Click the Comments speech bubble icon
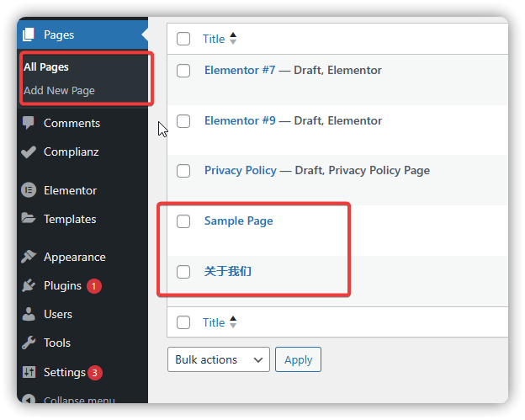This screenshot has width=525, height=420. pyautogui.click(x=29, y=123)
